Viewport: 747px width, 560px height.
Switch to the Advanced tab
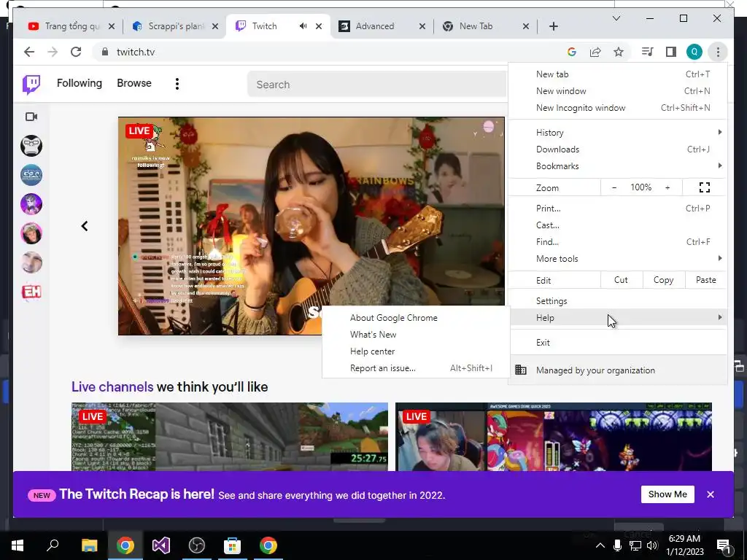point(382,26)
